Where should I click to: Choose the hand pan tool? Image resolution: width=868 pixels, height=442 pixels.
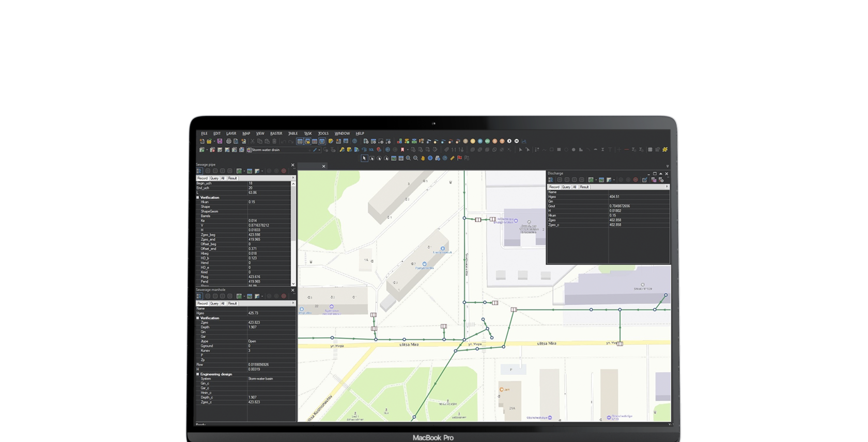tap(423, 158)
